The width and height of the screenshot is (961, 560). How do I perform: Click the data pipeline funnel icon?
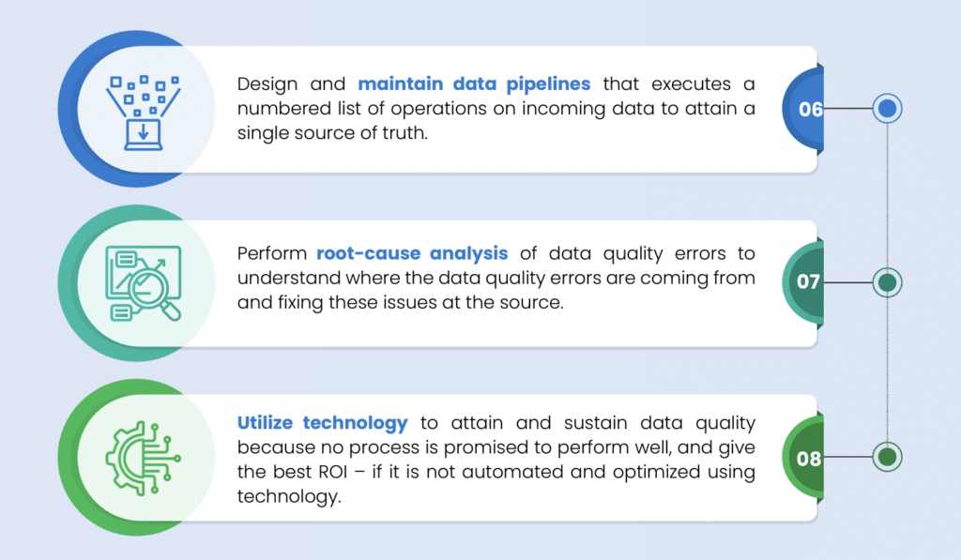pos(144,113)
